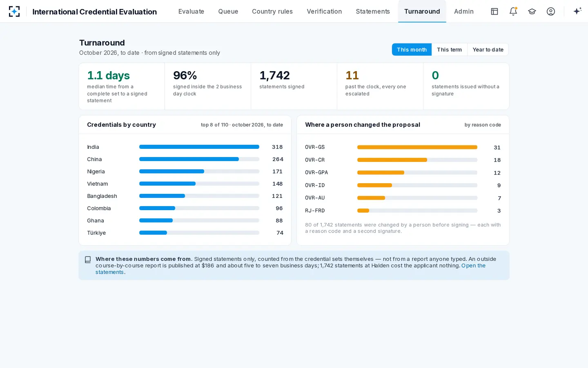
Task: Switch to the Verification tab
Action: [324, 11]
